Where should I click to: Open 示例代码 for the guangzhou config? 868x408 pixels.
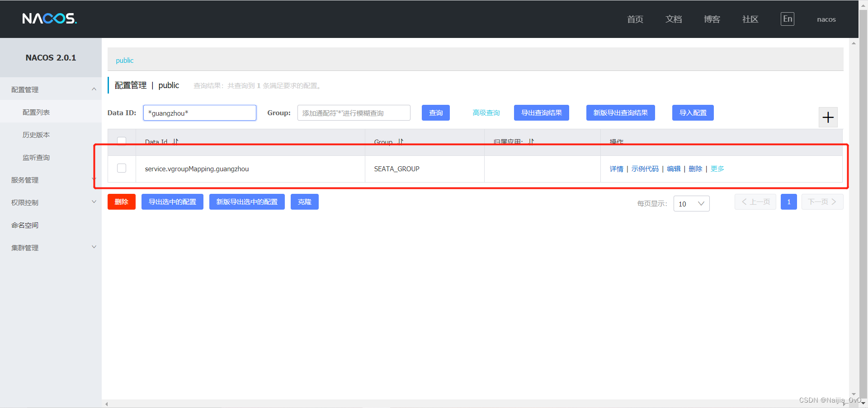(x=645, y=169)
